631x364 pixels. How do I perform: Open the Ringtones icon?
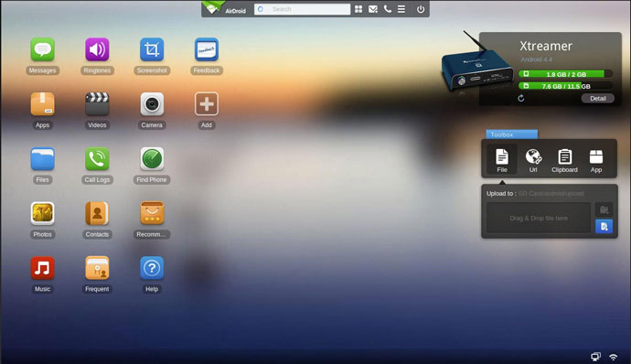point(97,49)
